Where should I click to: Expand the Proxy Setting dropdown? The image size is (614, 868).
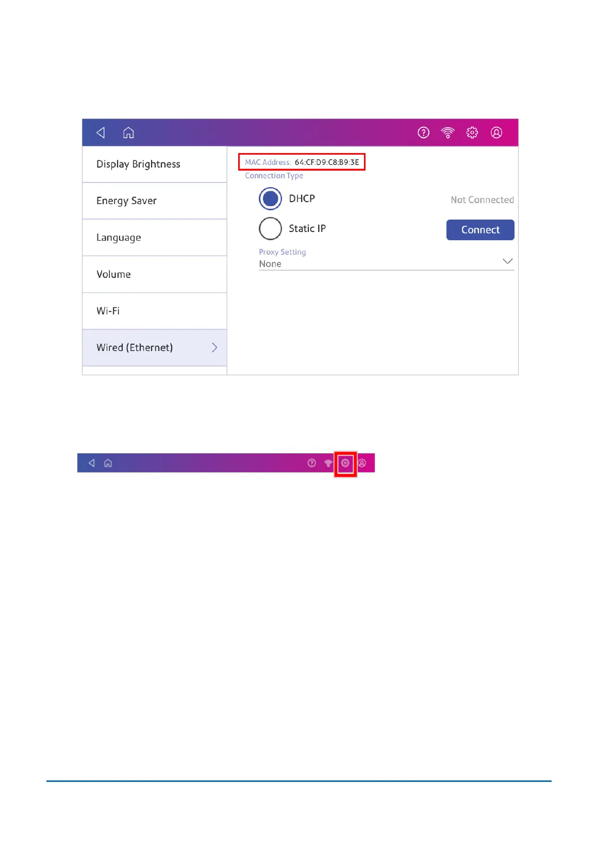(507, 261)
